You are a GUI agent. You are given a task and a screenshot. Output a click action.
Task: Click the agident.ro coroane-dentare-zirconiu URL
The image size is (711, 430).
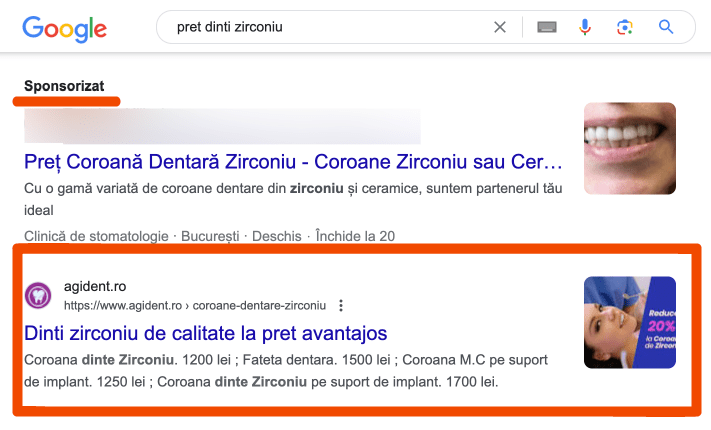(195, 306)
